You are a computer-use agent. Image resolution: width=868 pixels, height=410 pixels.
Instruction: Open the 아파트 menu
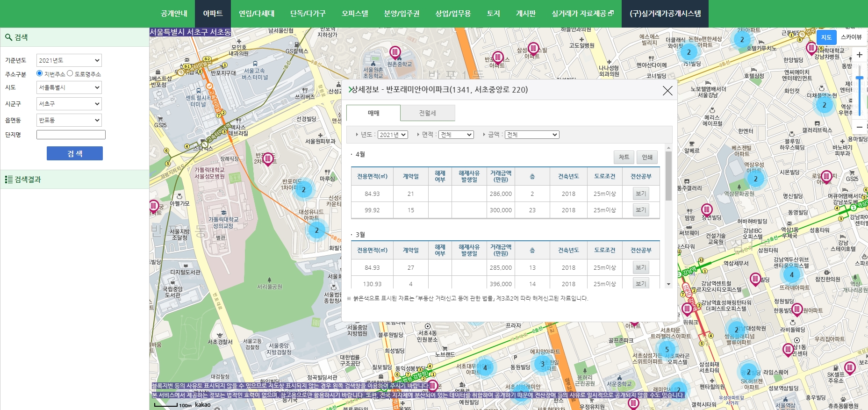point(213,14)
